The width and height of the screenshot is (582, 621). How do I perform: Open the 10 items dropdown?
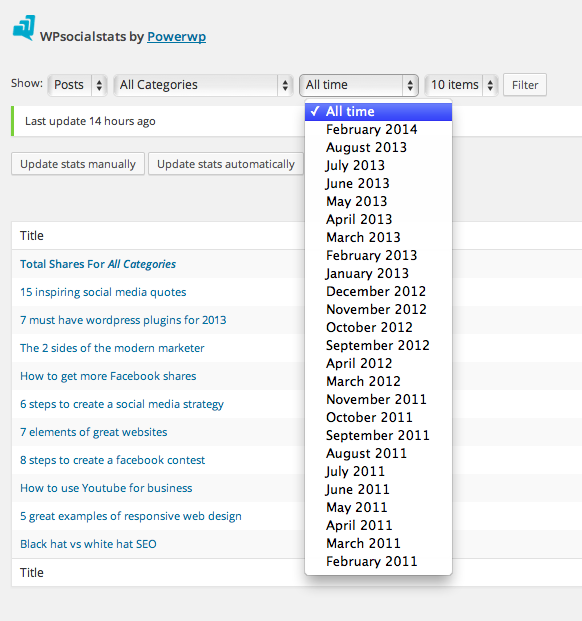461,85
